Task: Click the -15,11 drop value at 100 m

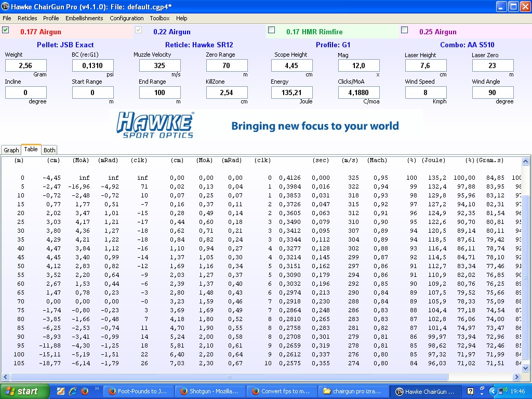Action: [50, 354]
